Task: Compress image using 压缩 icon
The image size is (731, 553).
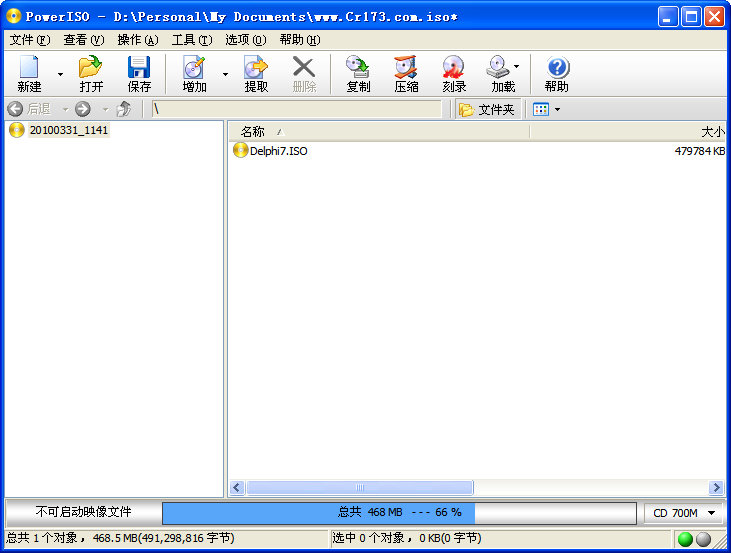Action: click(x=406, y=74)
